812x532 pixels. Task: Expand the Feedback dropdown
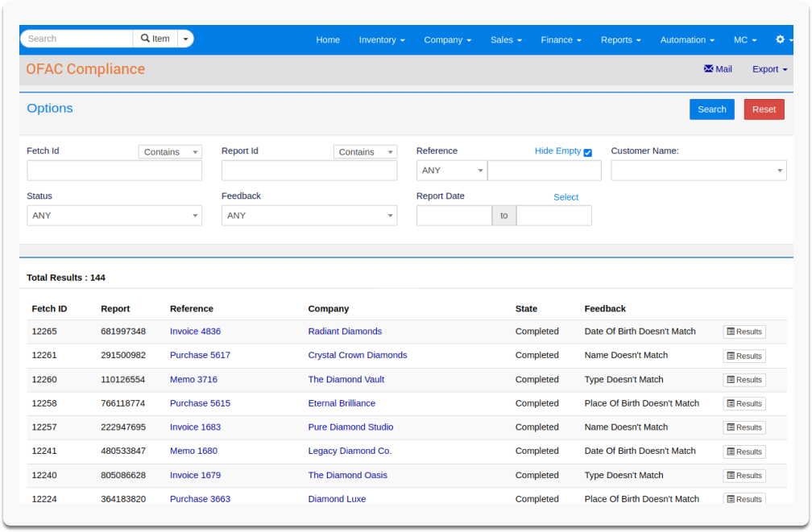309,216
